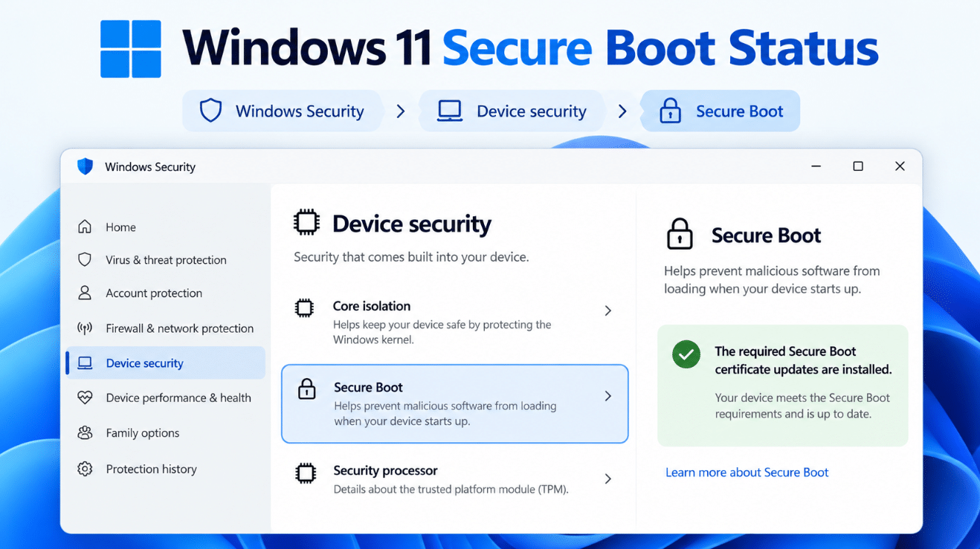The width and height of the screenshot is (980, 549).
Task: Click the Device performance heart icon
Action: [85, 397]
